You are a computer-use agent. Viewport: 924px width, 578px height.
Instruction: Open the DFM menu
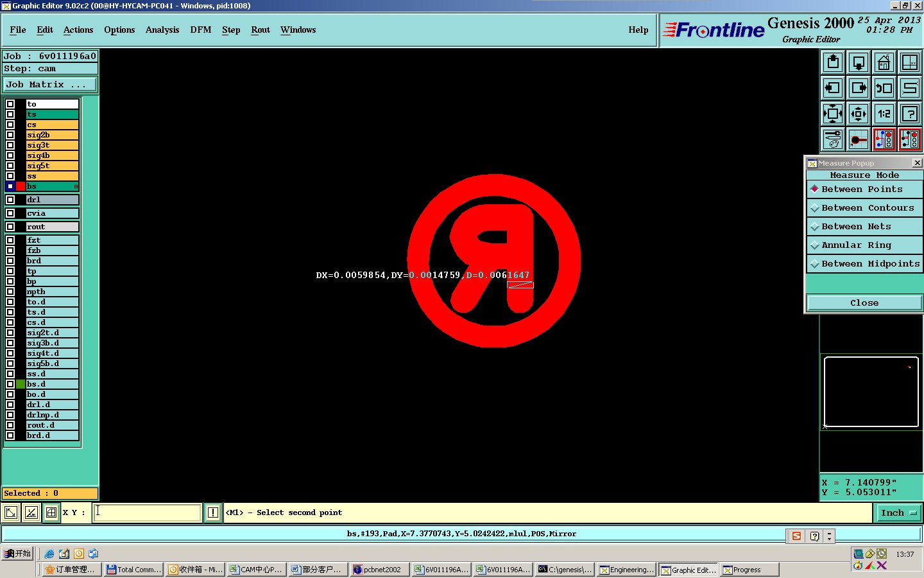click(x=201, y=30)
